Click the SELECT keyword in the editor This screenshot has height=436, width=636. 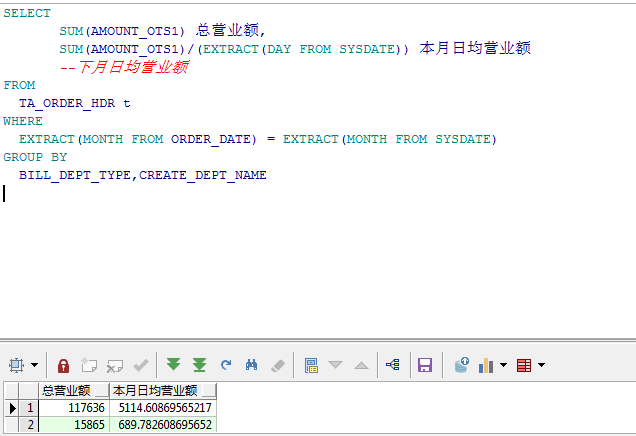pyautogui.click(x=27, y=13)
